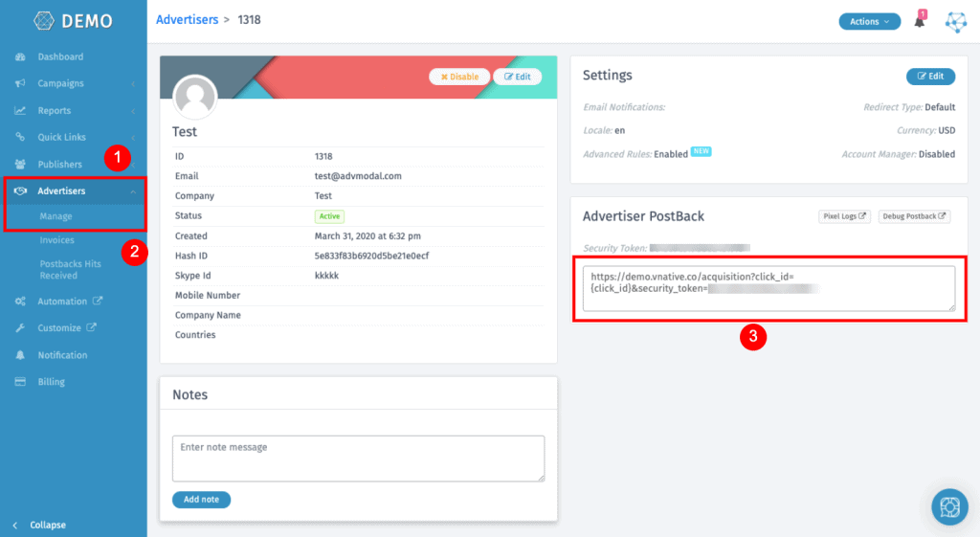Open Invoices submenu item
This screenshot has width=980, height=537.
(57, 240)
